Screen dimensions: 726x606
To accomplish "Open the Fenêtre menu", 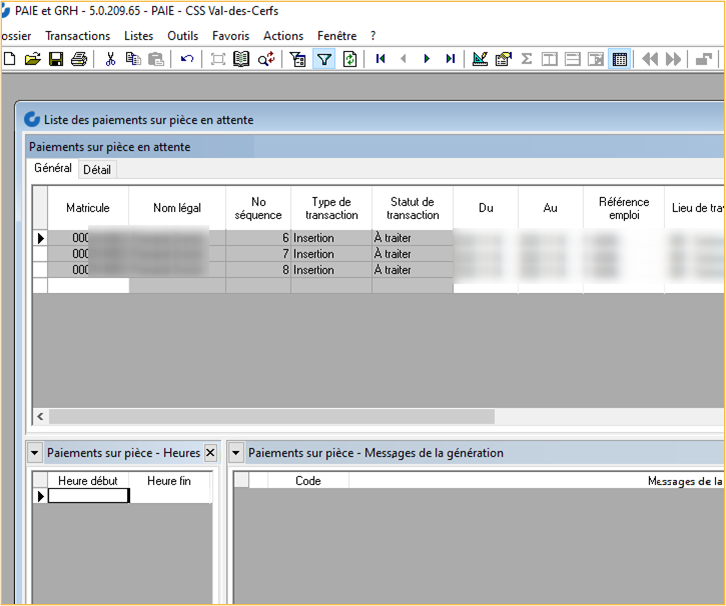I will (337, 36).
